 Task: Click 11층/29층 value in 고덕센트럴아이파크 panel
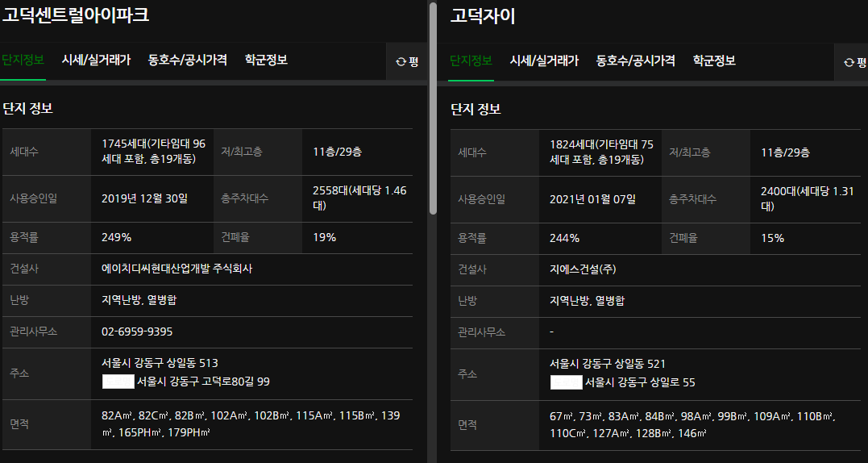pyautogui.click(x=337, y=152)
